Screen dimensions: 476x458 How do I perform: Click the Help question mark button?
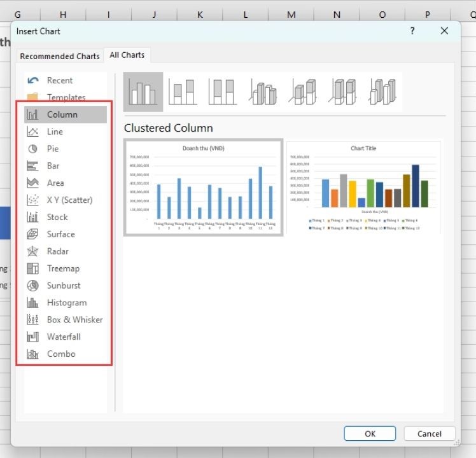click(412, 31)
